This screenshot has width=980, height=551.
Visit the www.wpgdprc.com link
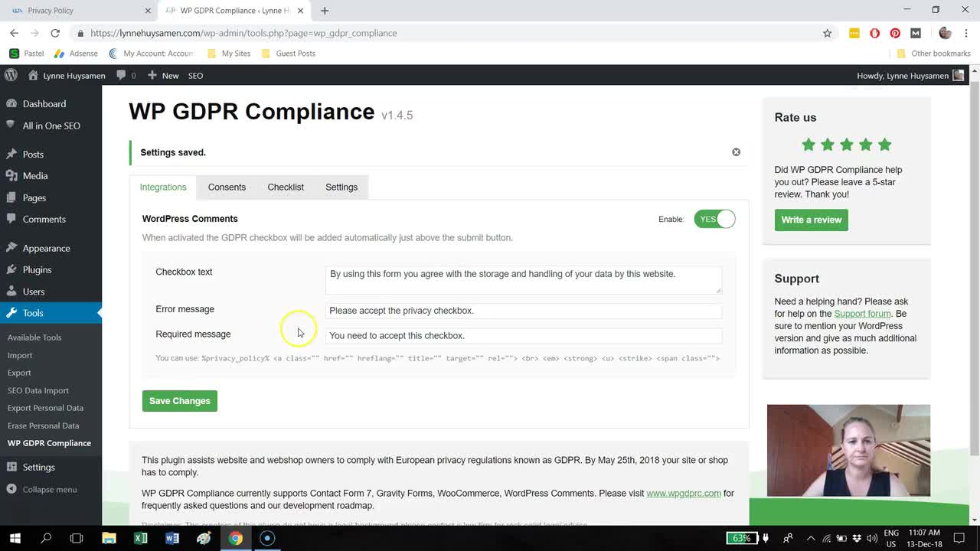684,494
